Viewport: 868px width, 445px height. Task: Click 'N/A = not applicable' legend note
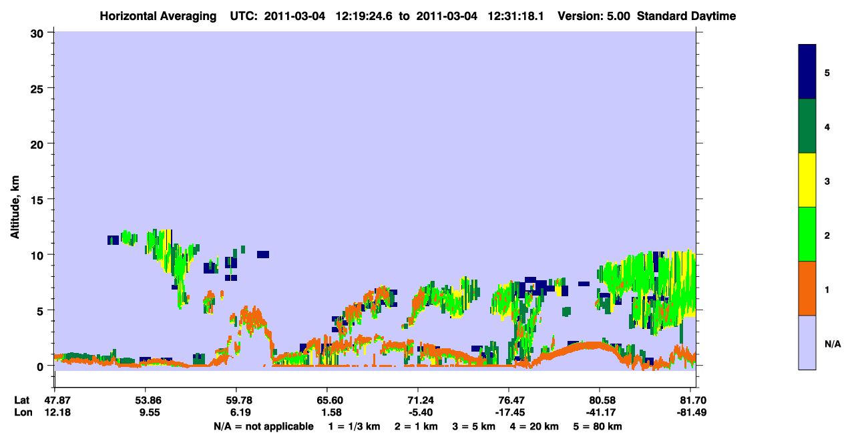coord(263,426)
